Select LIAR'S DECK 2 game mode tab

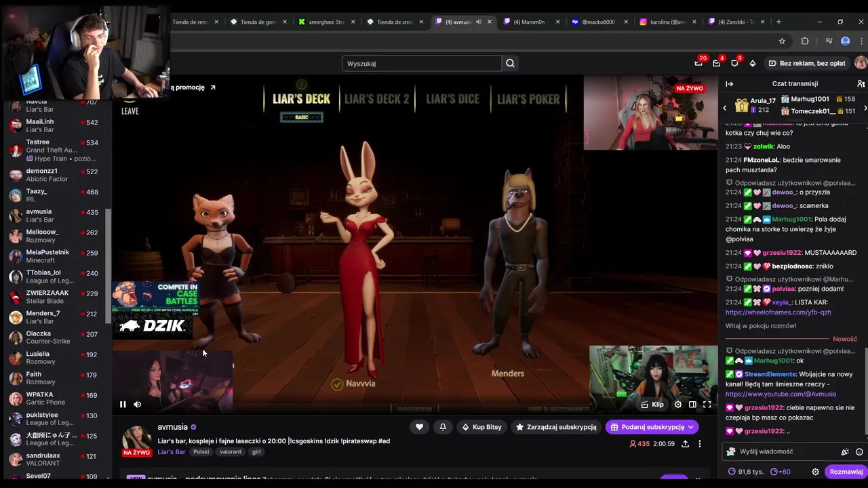pos(377,99)
